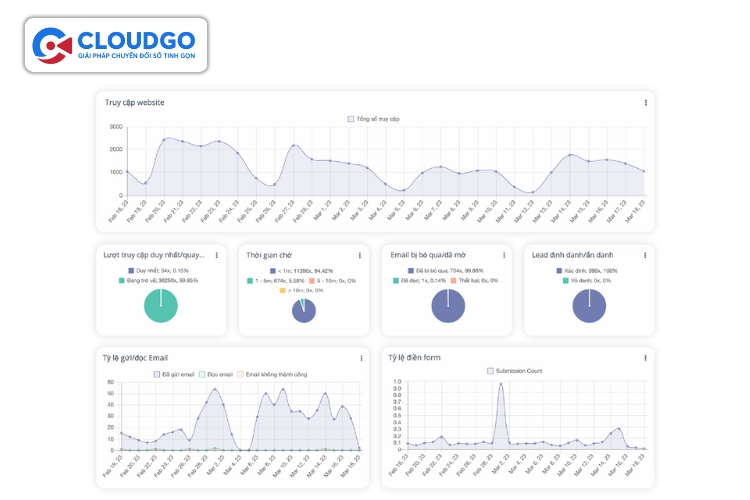Image resolution: width=750 pixels, height=500 pixels.
Task: Open options menu of Truy cập website chart
Action: click(645, 103)
